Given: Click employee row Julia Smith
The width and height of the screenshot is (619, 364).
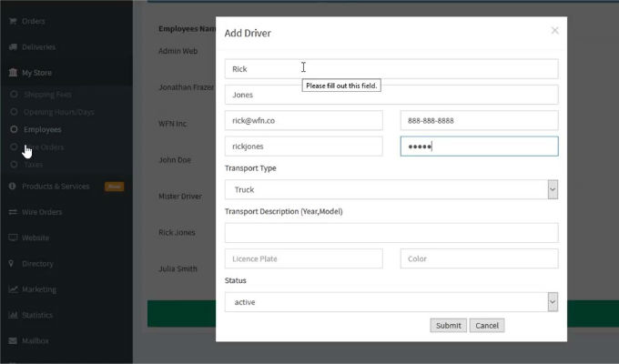Looking at the screenshot, I should (178, 268).
